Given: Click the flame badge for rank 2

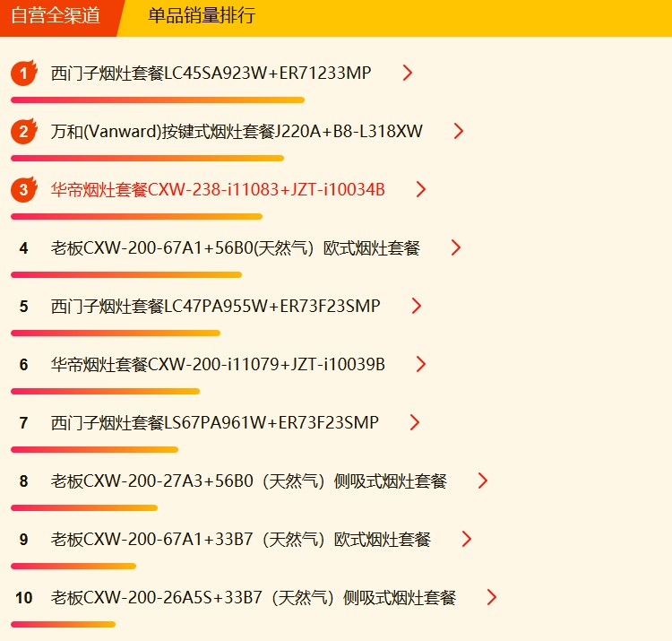Looking at the screenshot, I should coord(24,131).
